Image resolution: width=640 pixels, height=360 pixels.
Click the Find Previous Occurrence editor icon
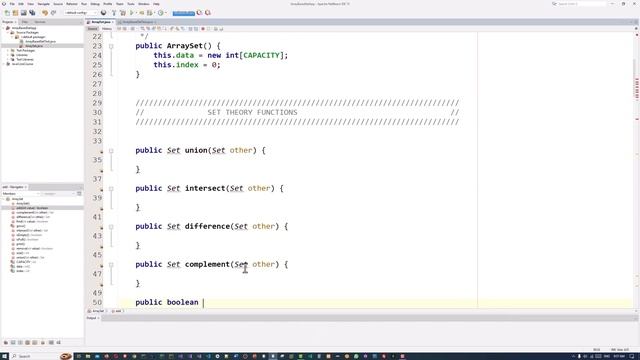[148, 29]
